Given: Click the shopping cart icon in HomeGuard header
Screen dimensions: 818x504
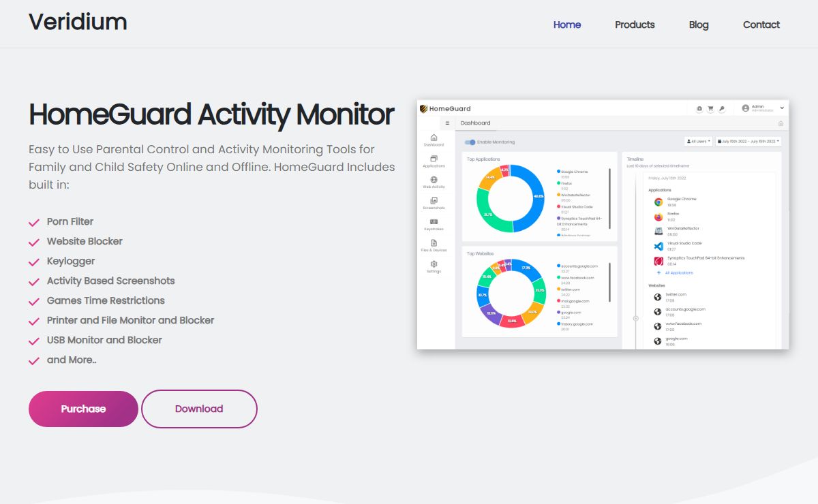Looking at the screenshot, I should pyautogui.click(x=710, y=108).
